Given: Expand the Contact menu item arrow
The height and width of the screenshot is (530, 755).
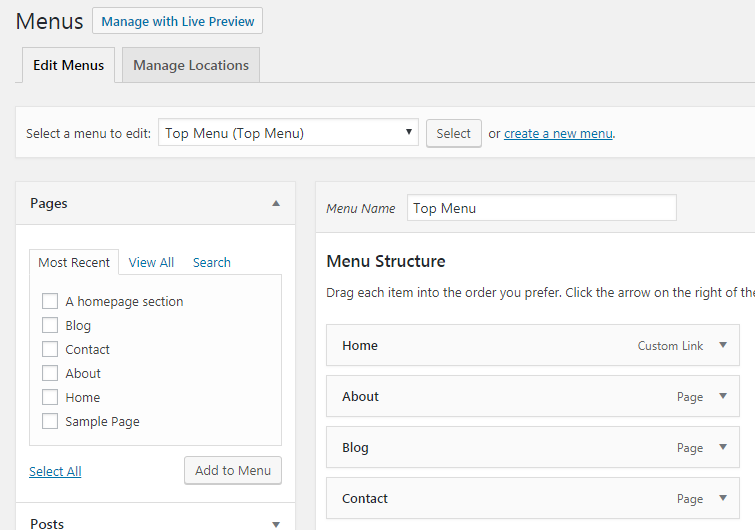Looking at the screenshot, I should pos(723,499).
